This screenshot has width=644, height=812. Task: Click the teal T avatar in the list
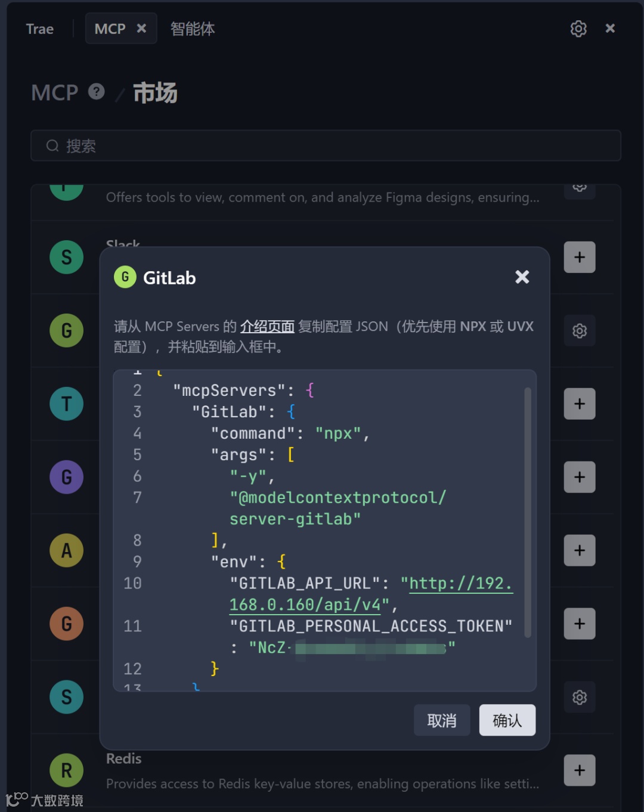[x=66, y=404]
